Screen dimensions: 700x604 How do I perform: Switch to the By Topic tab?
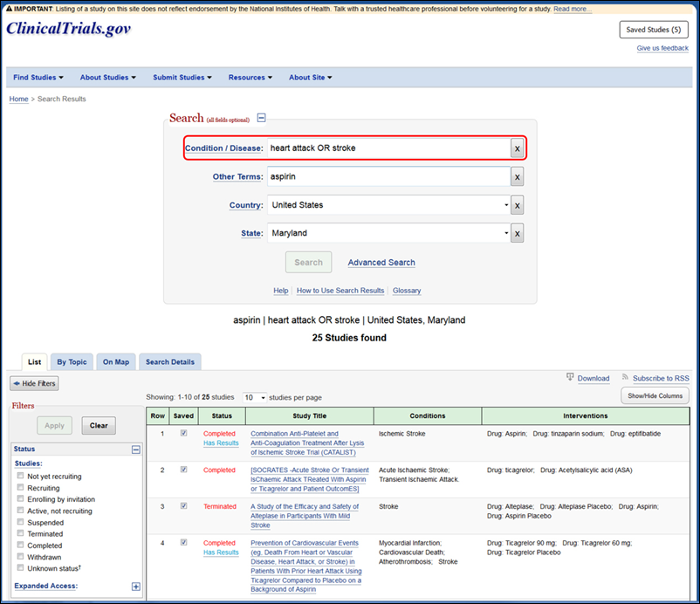click(x=72, y=362)
